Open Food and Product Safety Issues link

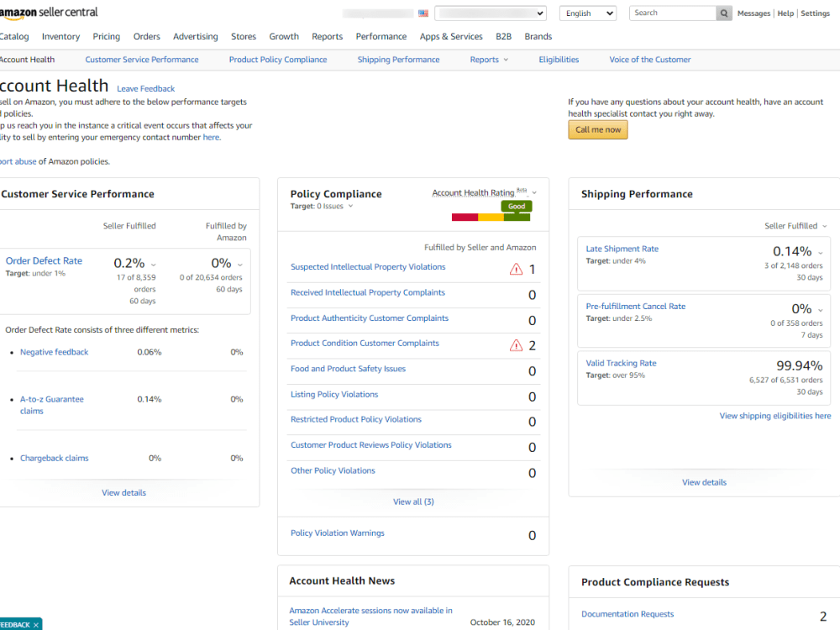tap(349, 369)
